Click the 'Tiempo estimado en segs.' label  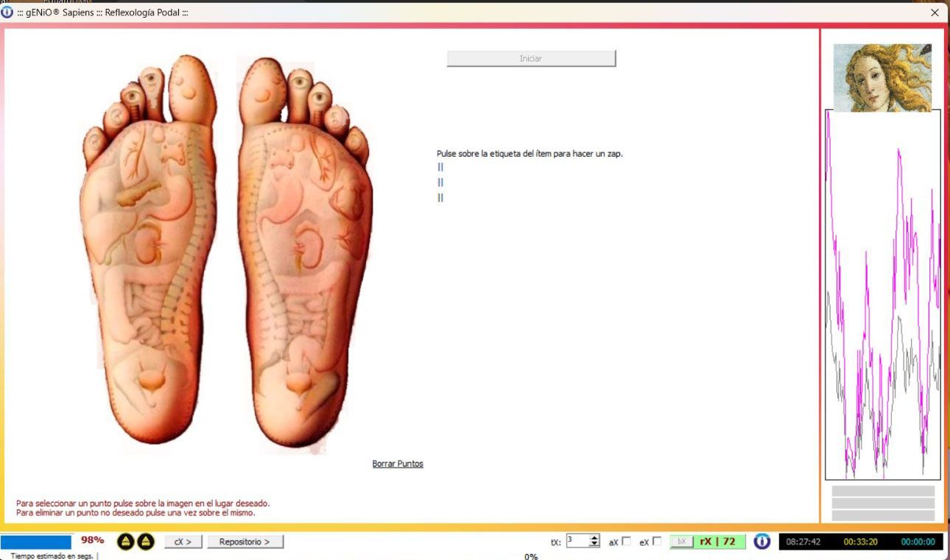click(x=52, y=556)
